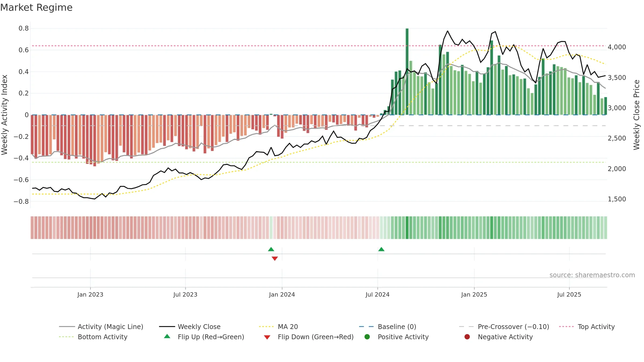Click the 1,500 right axis tick label
The image size is (644, 362).
click(x=617, y=199)
